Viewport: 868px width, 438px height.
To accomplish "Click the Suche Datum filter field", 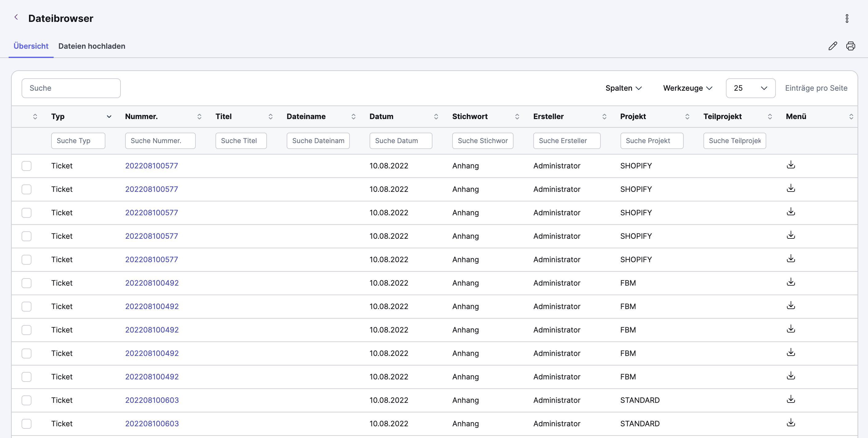I will [x=401, y=141].
